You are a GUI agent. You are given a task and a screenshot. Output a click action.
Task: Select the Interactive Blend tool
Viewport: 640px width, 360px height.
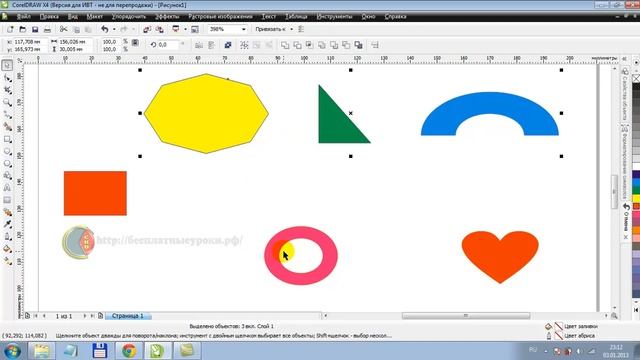tap(7, 212)
